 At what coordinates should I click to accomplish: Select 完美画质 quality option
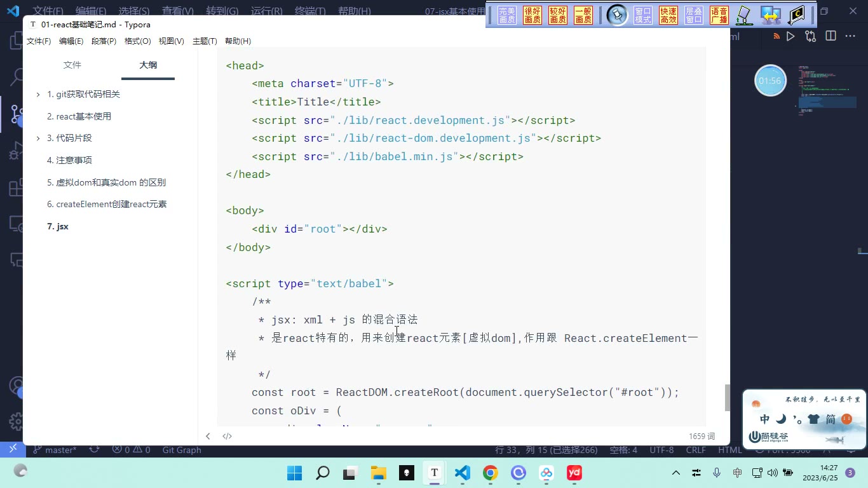[x=507, y=15]
